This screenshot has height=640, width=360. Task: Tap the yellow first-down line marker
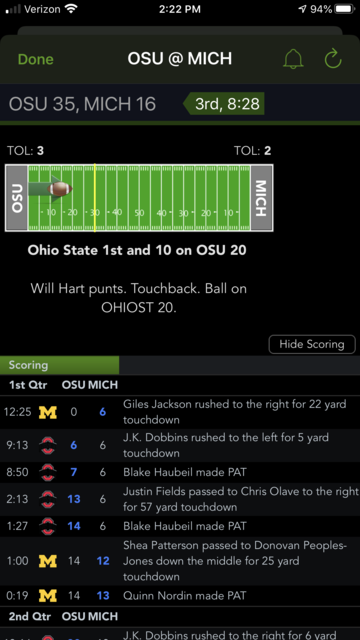[x=95, y=198]
